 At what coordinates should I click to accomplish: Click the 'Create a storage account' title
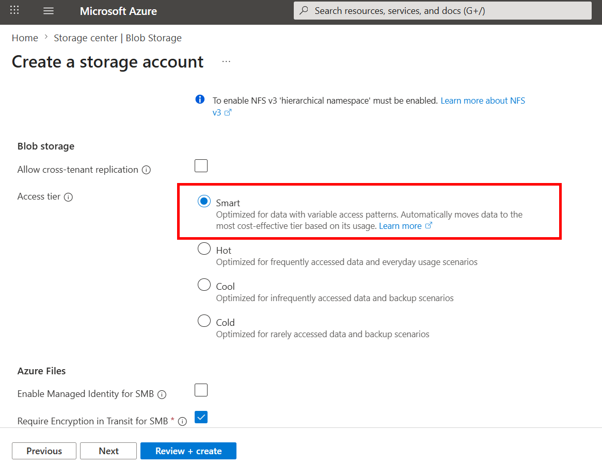point(108,62)
